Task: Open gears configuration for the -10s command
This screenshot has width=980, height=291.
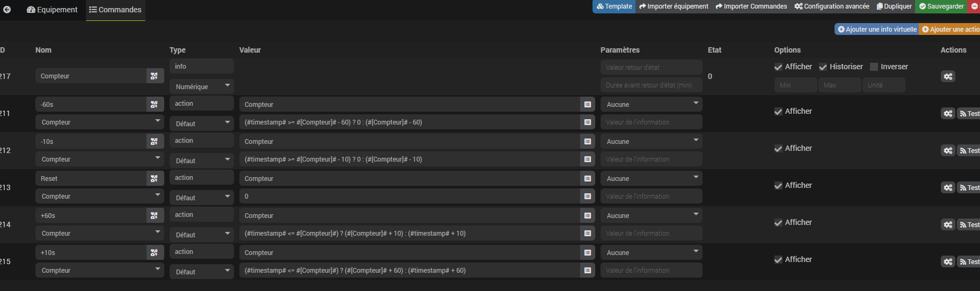Action: (948, 150)
